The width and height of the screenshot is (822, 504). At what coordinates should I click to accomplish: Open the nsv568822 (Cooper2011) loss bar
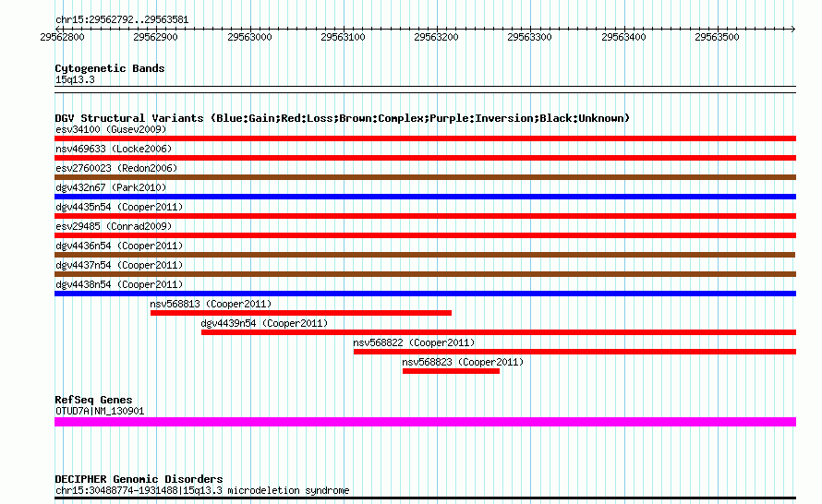574,352
